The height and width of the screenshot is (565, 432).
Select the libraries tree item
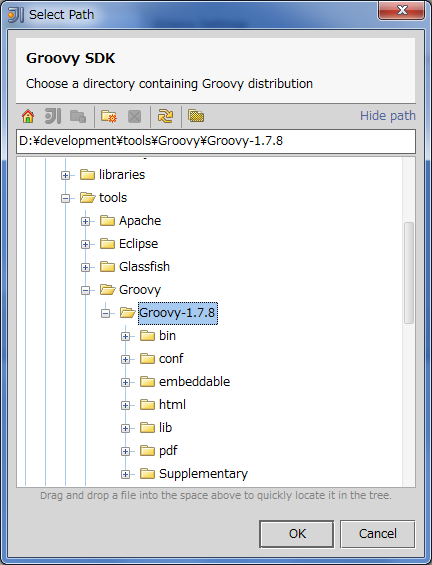pyautogui.click(x=122, y=175)
